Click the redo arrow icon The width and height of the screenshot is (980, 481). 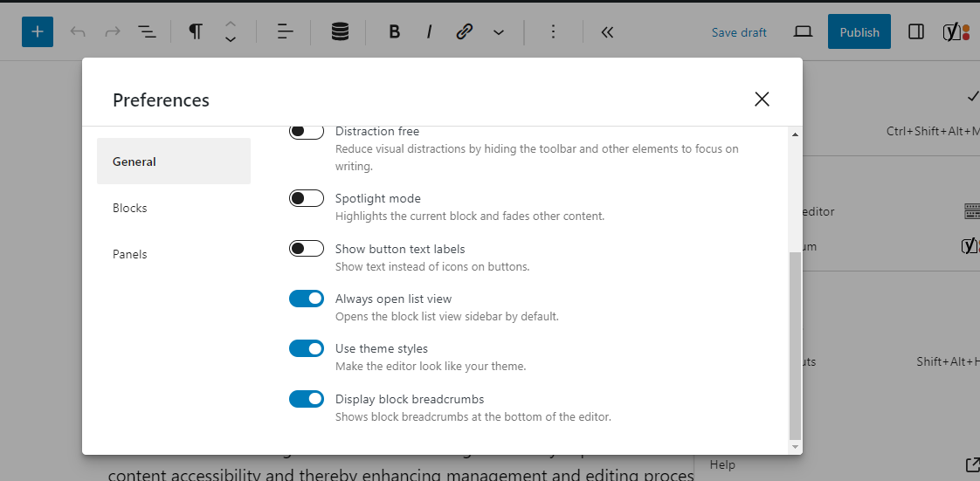pos(113,31)
